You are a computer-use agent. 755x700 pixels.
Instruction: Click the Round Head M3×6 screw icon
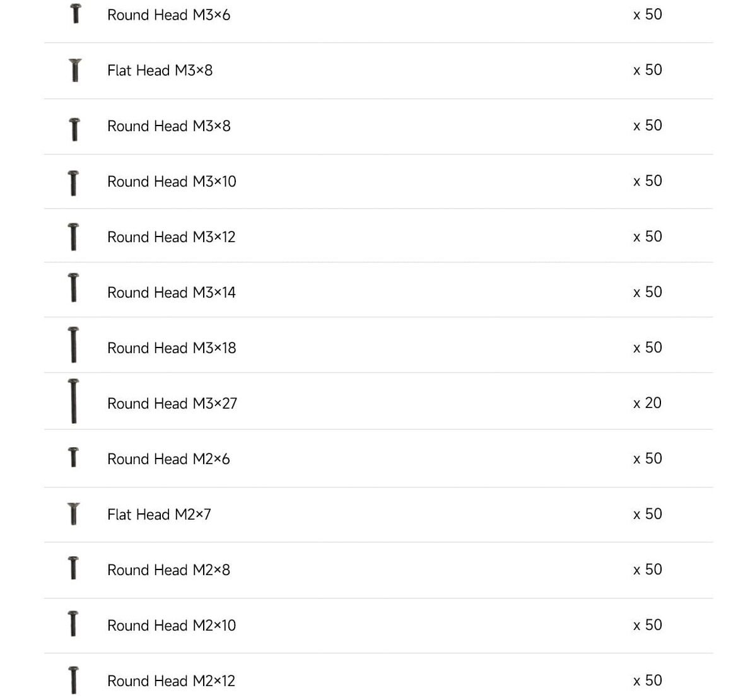pyautogui.click(x=76, y=14)
